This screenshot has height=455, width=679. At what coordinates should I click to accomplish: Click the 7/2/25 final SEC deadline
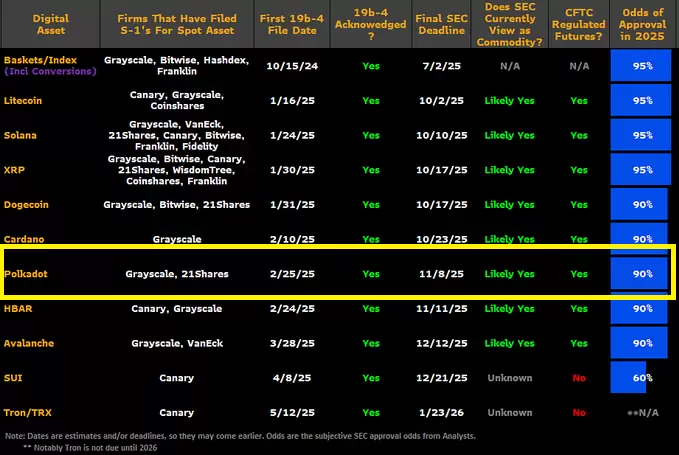[442, 66]
